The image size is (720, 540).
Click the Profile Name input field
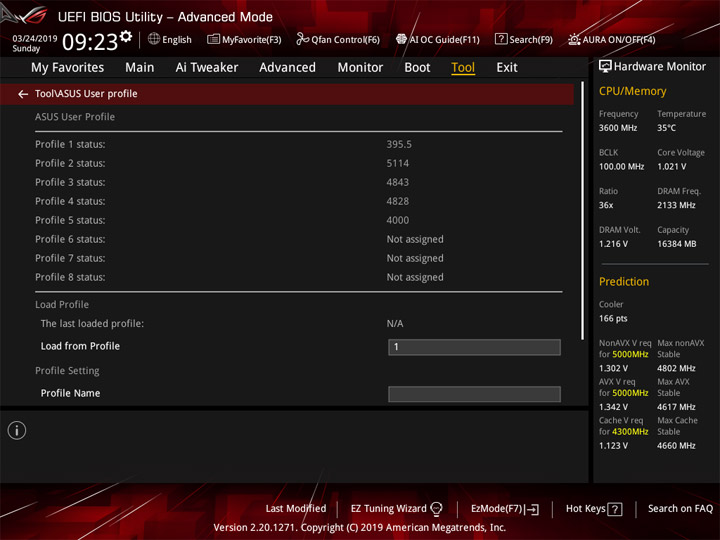(474, 394)
